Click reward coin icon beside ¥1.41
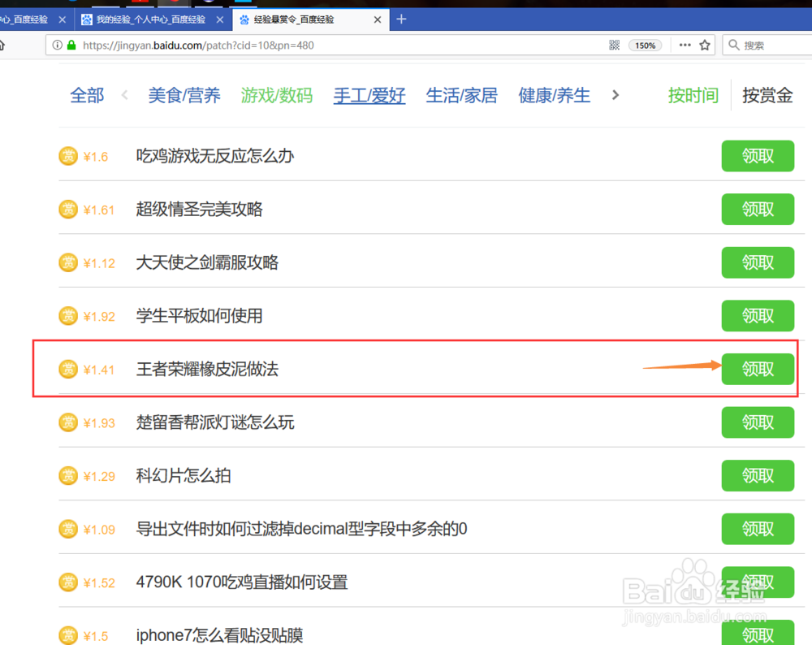Viewport: 812px width, 645px height. click(x=68, y=369)
